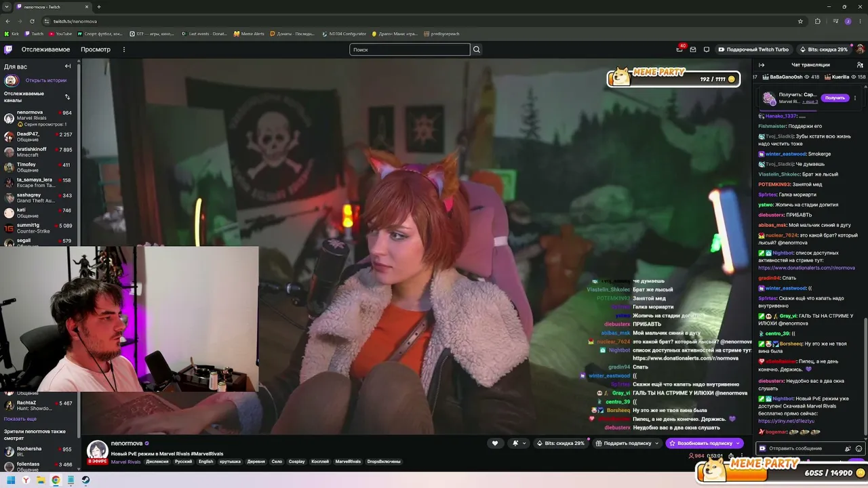Click the English stream tag
868x488 pixels.
pyautogui.click(x=205, y=462)
